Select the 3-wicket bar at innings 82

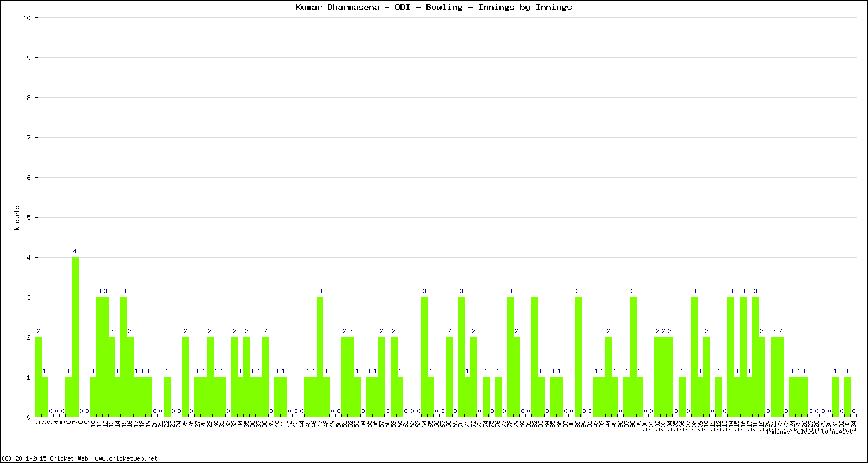pyautogui.click(x=535, y=357)
